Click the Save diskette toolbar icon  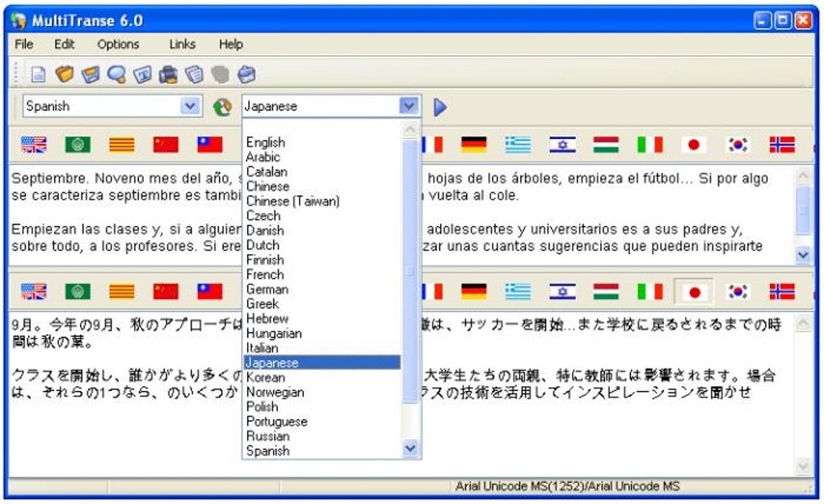[90, 74]
